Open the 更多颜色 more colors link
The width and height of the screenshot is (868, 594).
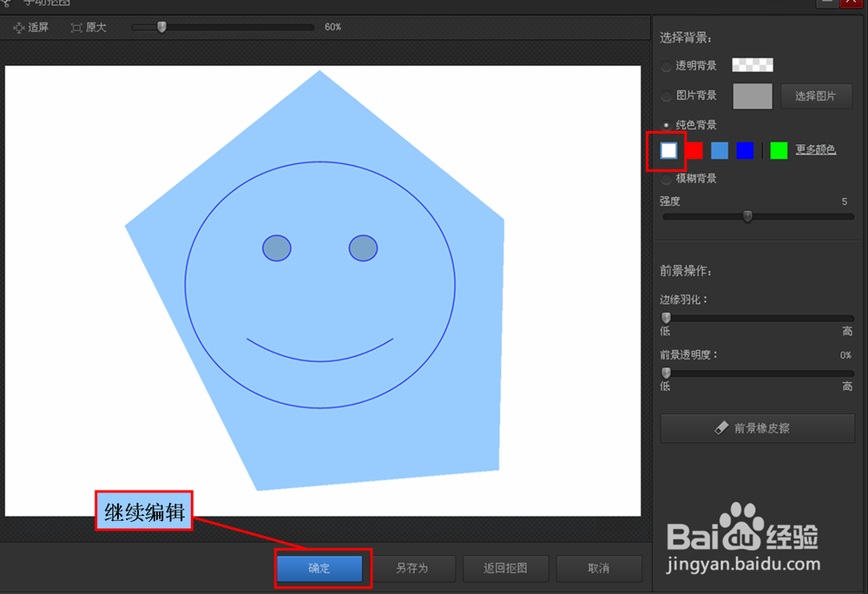tap(818, 150)
